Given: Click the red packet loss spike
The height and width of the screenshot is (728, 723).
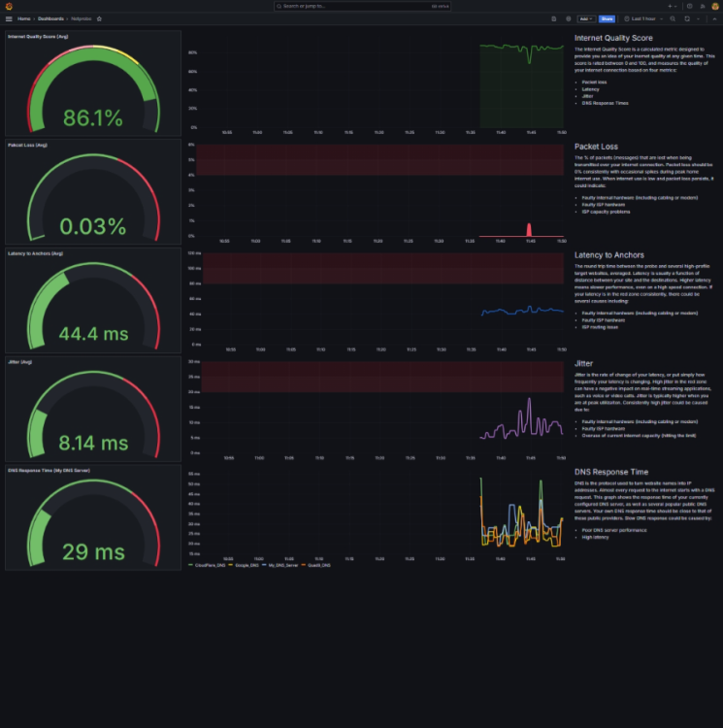Looking at the screenshot, I should click(529, 230).
